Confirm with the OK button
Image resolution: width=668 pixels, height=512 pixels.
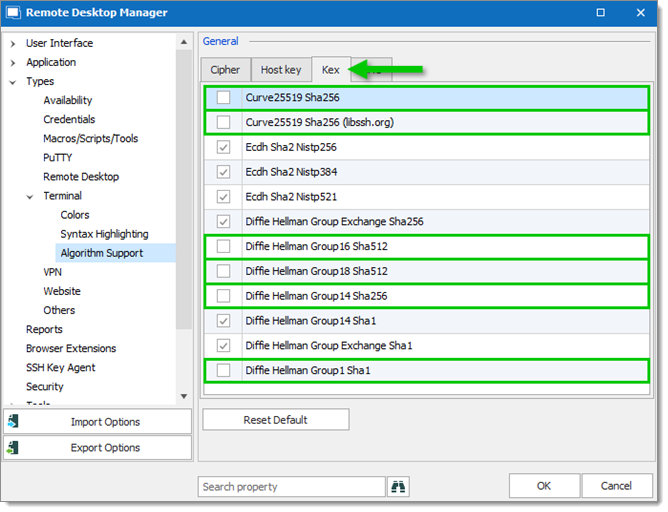click(544, 486)
